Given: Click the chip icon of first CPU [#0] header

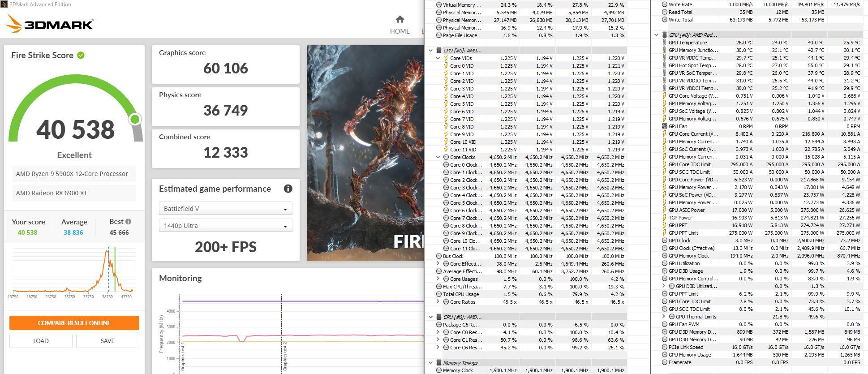Looking at the screenshot, I should (439, 51).
